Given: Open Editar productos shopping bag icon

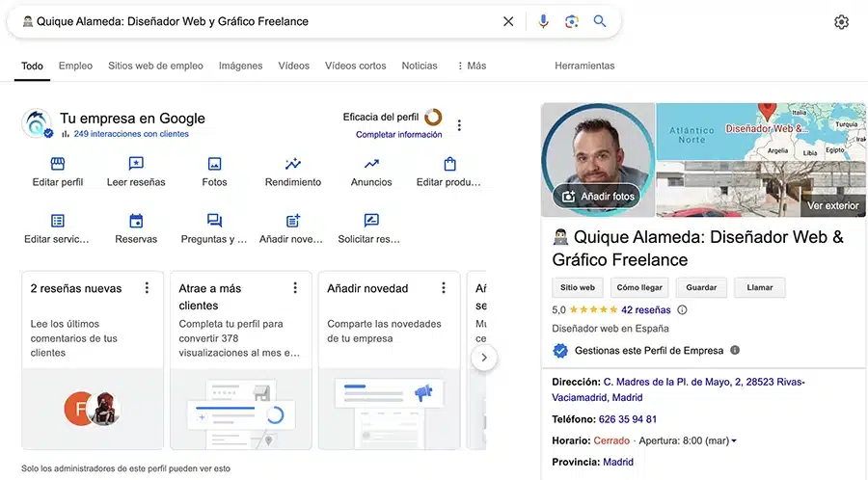Looking at the screenshot, I should [449, 164].
